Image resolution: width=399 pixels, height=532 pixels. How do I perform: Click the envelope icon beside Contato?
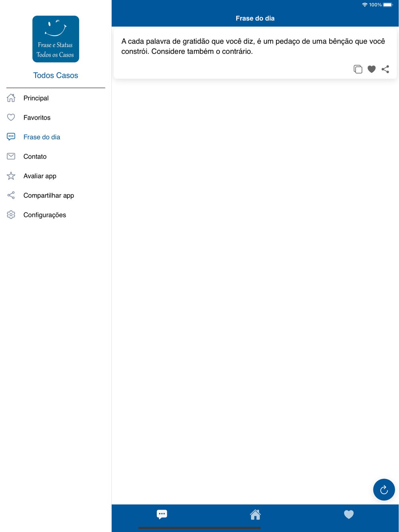(x=11, y=156)
